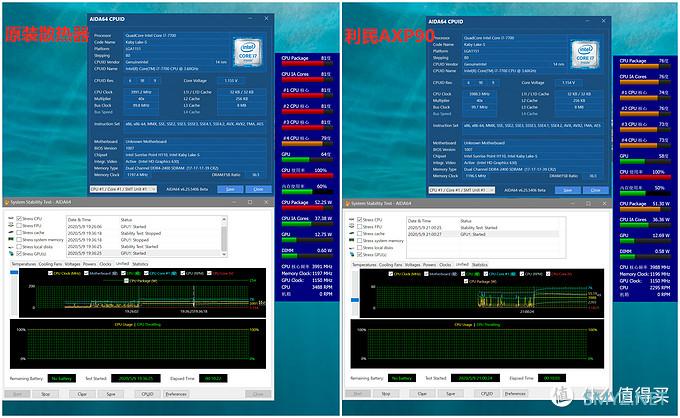Click the log scroll-down arrow in the stock-cooler test
This screenshot has width=680, height=418.
(224, 253)
